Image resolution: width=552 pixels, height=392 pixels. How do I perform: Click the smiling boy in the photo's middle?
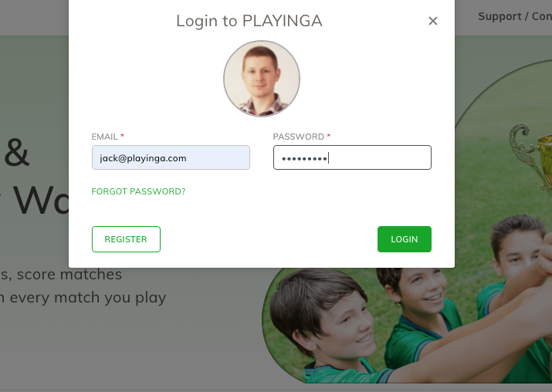419,302
